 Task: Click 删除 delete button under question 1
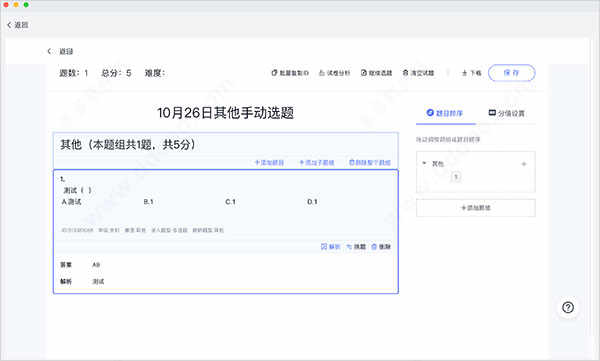(x=381, y=247)
